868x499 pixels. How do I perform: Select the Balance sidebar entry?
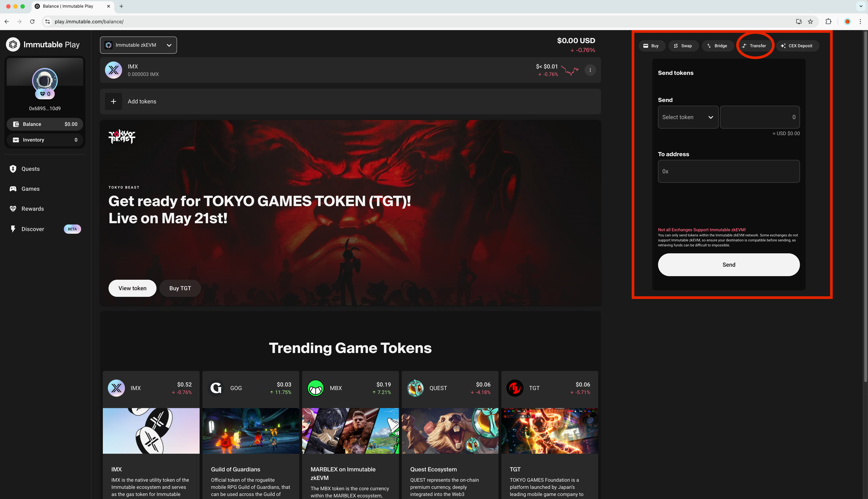point(45,124)
